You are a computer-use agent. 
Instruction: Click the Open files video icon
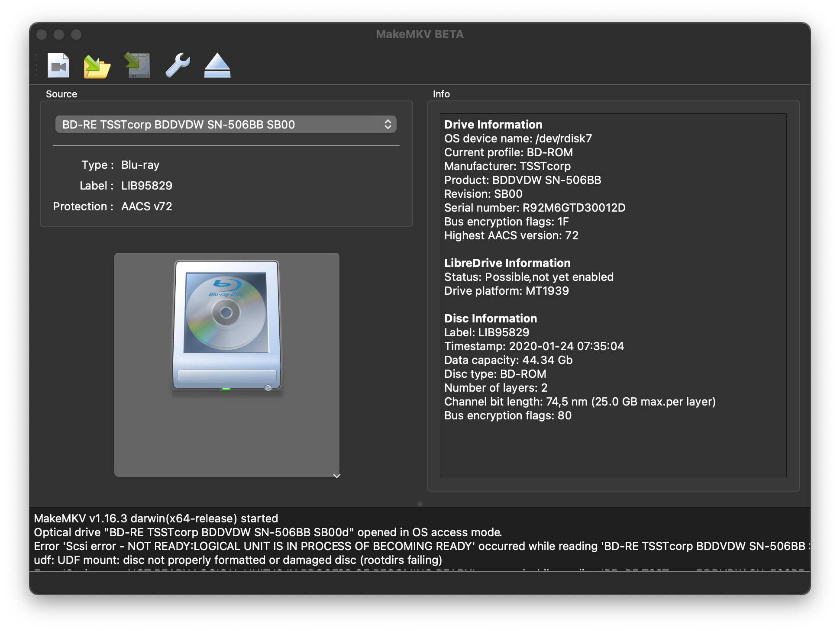point(58,65)
